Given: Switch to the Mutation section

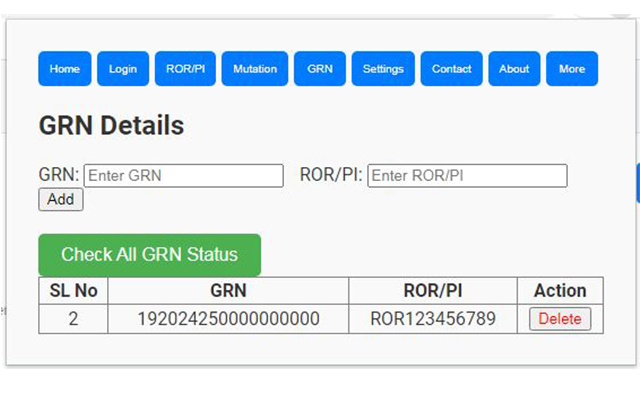Looking at the screenshot, I should click(x=255, y=69).
